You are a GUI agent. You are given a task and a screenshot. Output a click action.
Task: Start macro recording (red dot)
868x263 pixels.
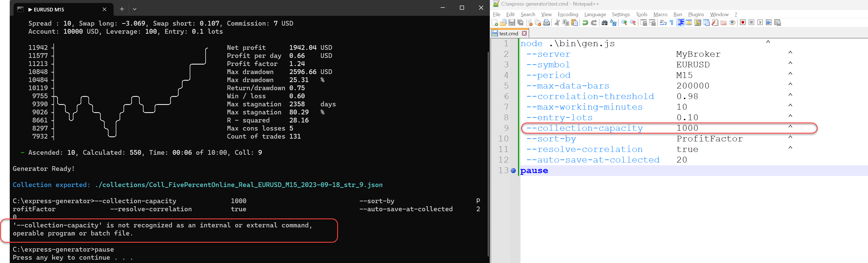tap(743, 23)
